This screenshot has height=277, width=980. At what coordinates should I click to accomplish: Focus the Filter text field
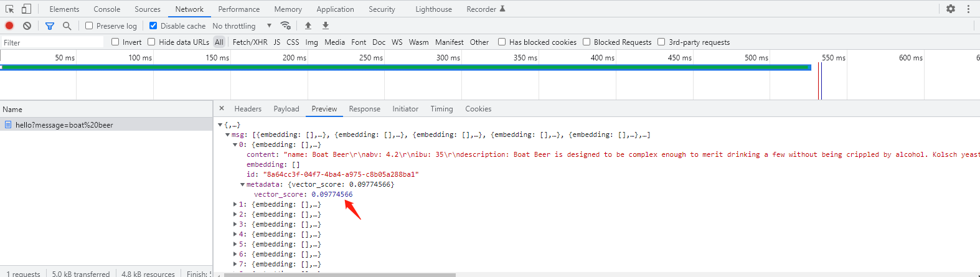[x=52, y=42]
